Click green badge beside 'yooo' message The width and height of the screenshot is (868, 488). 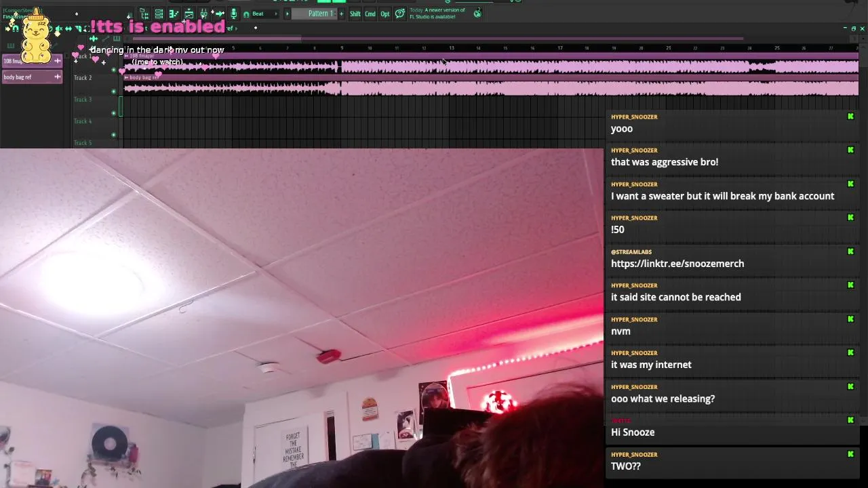[850, 117]
